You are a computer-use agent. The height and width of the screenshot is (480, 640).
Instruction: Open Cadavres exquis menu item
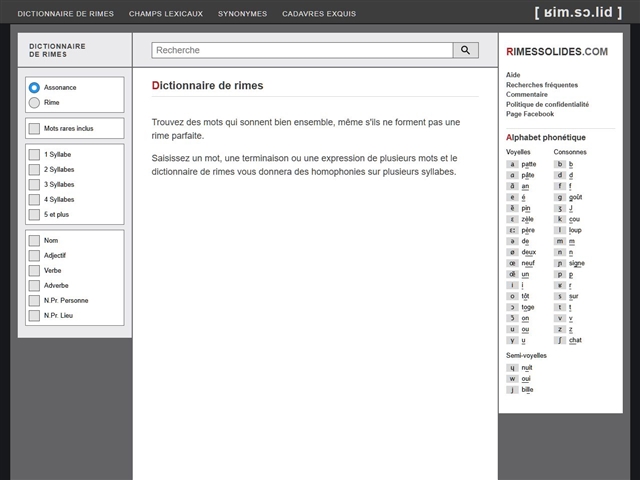319,14
